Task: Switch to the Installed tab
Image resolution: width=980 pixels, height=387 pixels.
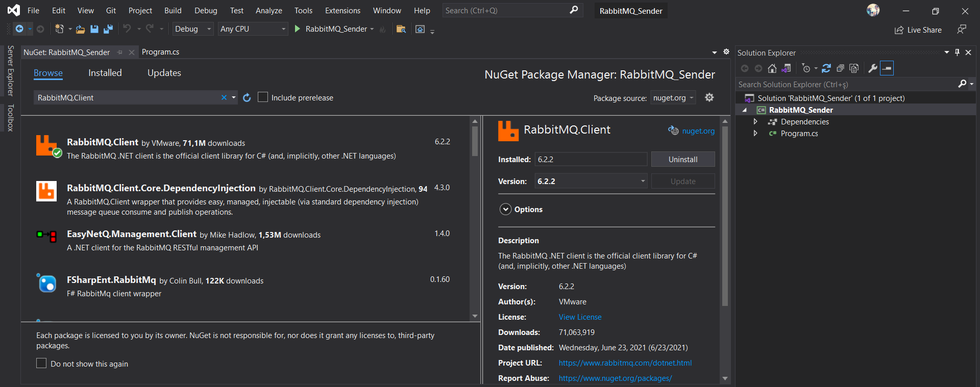Action: [x=105, y=73]
